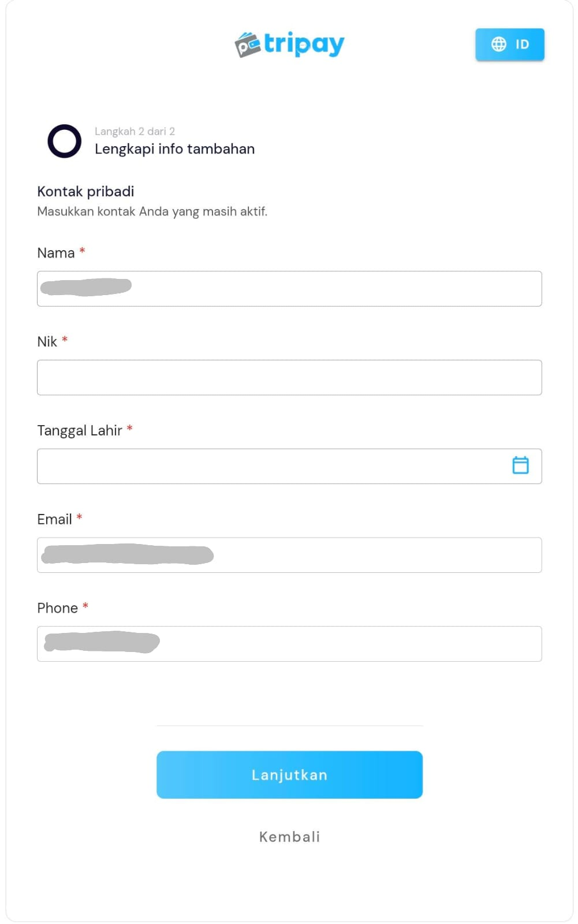The width and height of the screenshot is (578, 924).
Task: Click the "Lengkapi info tambahan" step title
Action: [174, 149]
